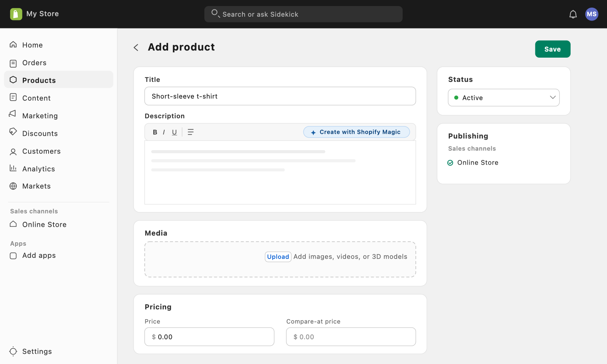Click the Customers person icon
The height and width of the screenshot is (364, 607).
[x=13, y=152]
